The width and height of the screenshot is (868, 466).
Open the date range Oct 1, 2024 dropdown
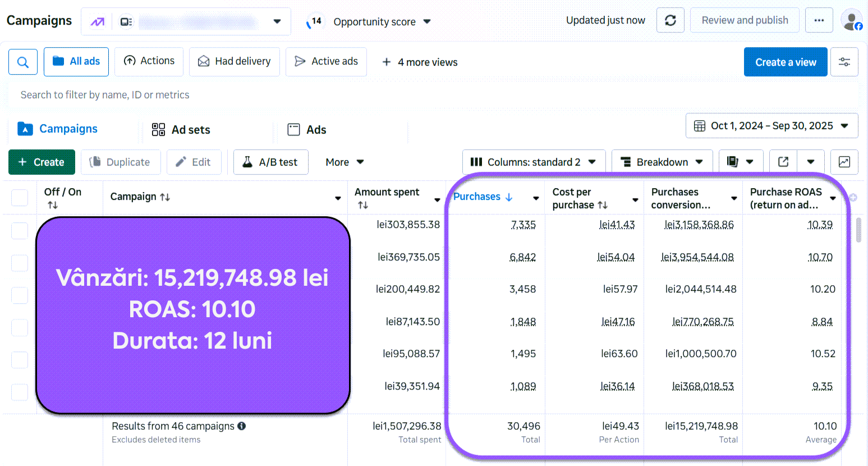coord(772,126)
